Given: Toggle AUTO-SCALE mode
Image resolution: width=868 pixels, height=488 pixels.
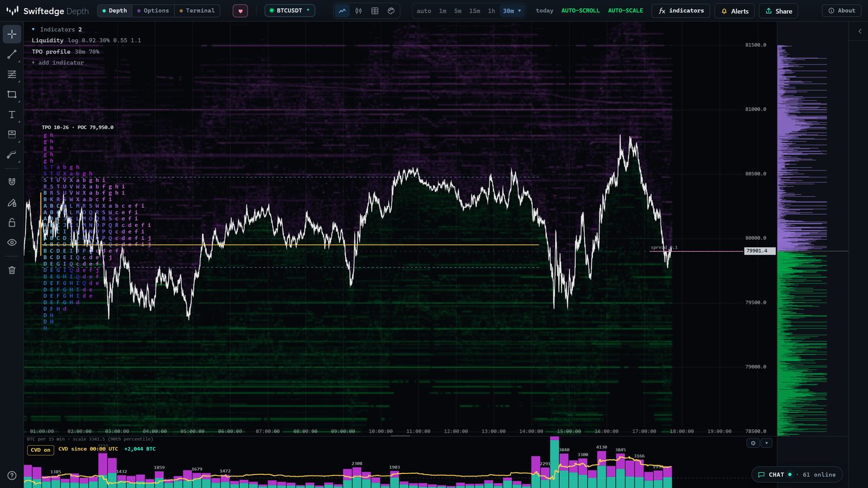Looking at the screenshot, I should 626,11.
